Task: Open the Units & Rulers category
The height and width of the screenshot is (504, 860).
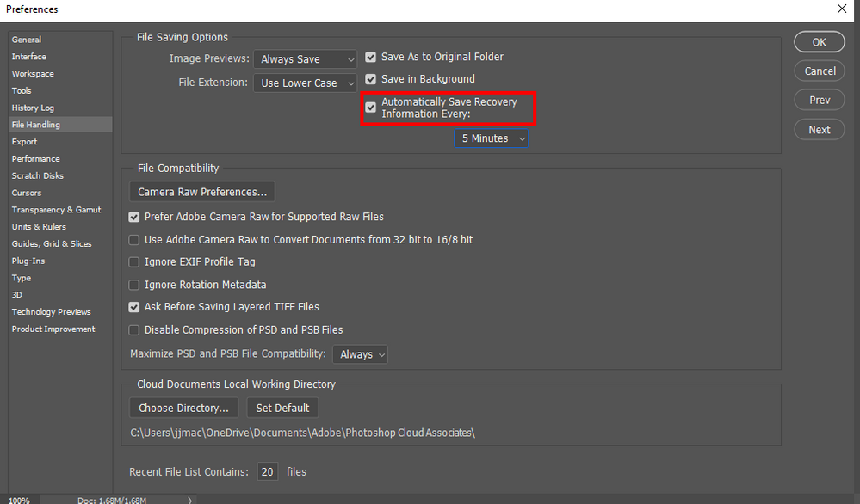Action: click(x=39, y=227)
